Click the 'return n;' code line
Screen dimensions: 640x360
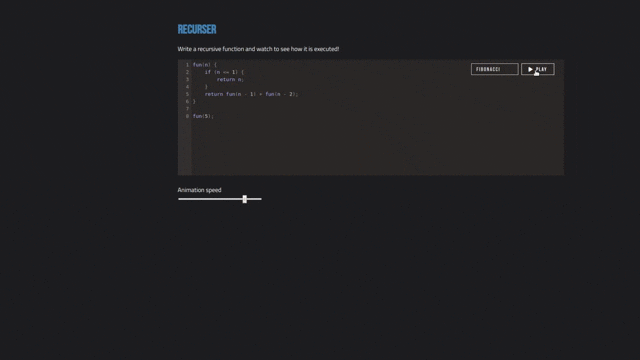click(x=230, y=80)
